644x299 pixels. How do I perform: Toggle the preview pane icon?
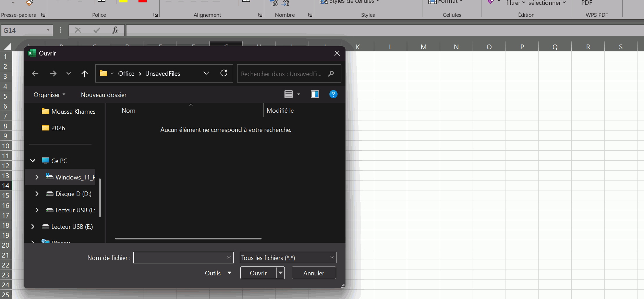[x=315, y=94]
